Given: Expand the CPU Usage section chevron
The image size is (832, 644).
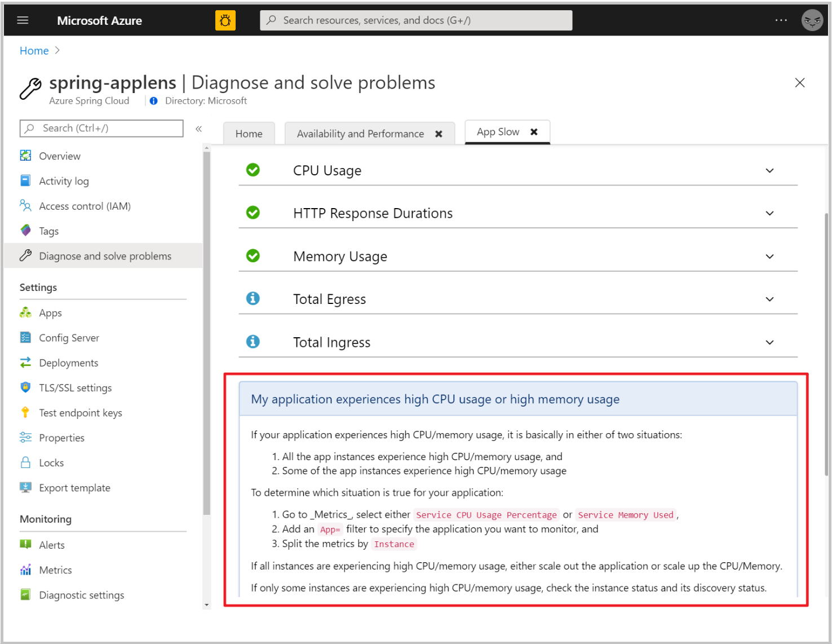Looking at the screenshot, I should pyautogui.click(x=769, y=170).
